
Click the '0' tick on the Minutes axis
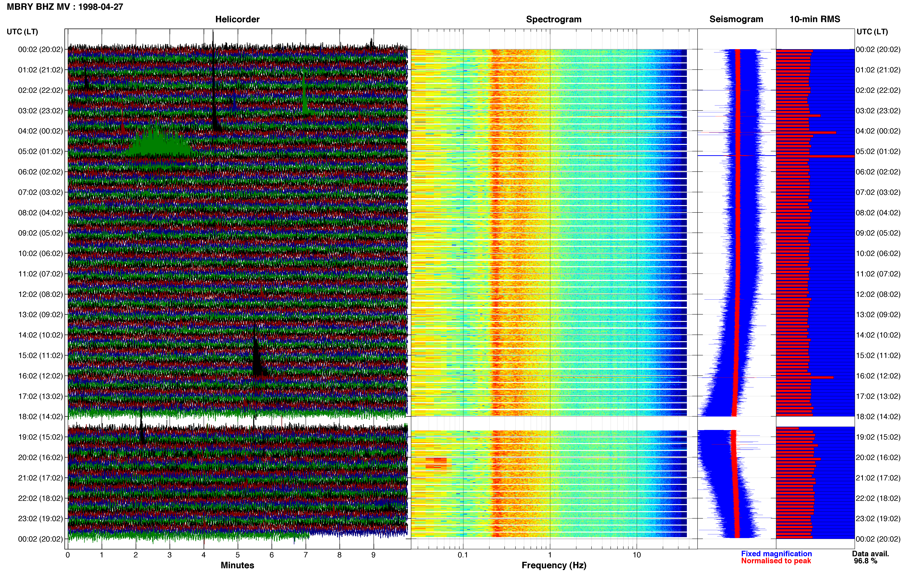pyautogui.click(x=68, y=555)
